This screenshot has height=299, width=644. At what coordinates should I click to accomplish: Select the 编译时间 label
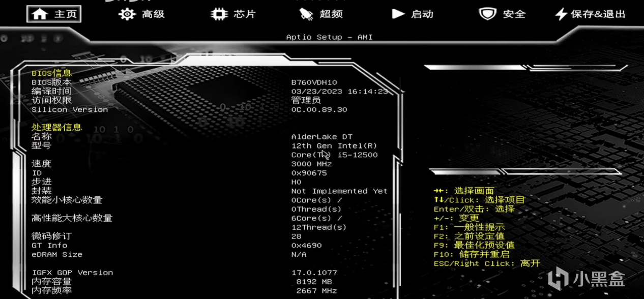[x=52, y=92]
